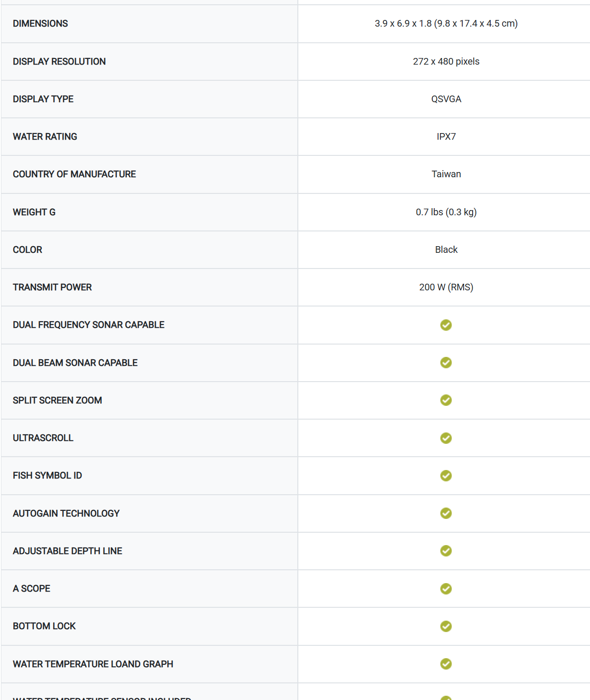Click the 200 W (RMS) transmit power value

[446, 287]
